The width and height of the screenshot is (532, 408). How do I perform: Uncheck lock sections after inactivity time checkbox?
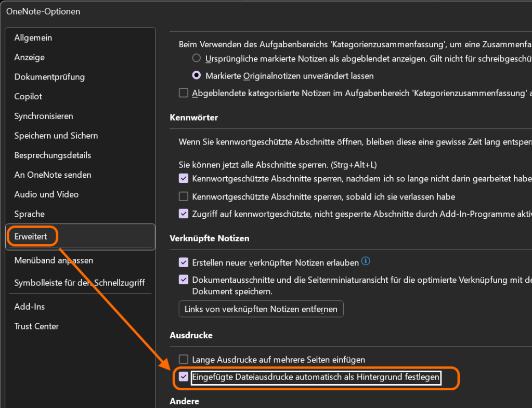pos(184,178)
